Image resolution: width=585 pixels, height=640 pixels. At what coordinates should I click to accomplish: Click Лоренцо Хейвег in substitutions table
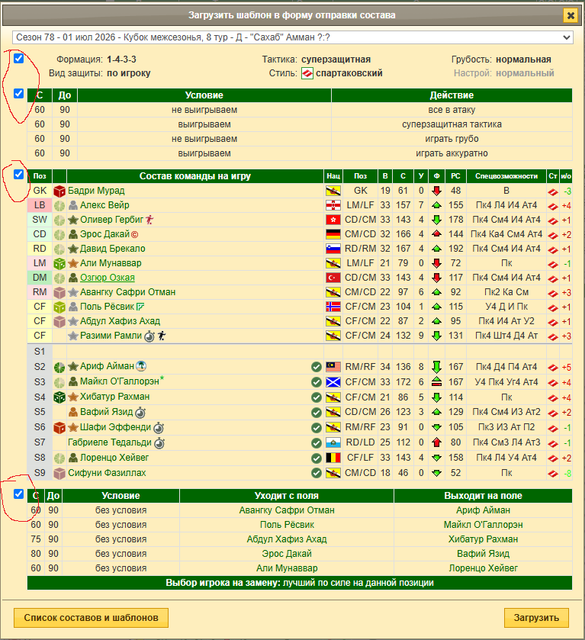[483, 568]
